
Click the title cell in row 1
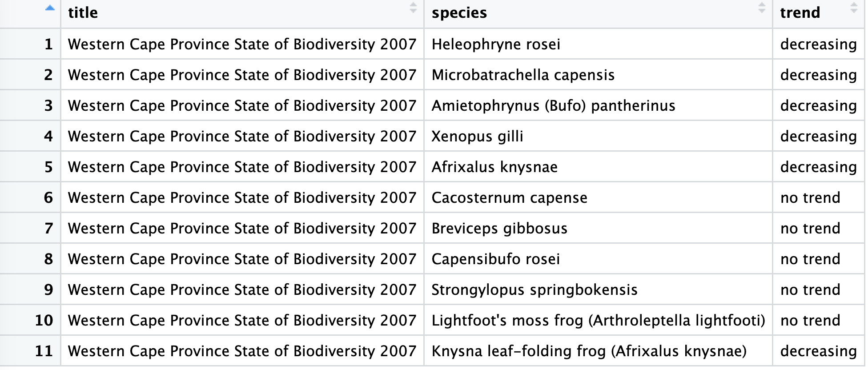[242, 44]
